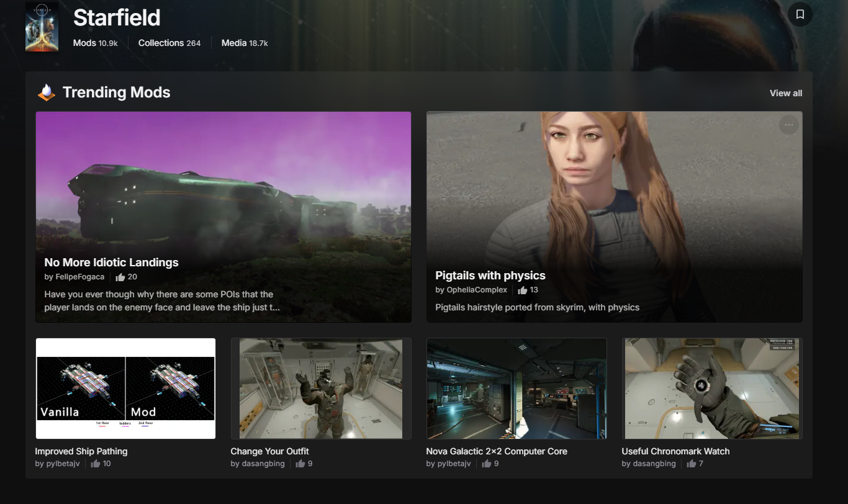Click 'Pigtails hairstyle ported from skyrim' description
Viewport: 848px width, 504px height.
pos(537,307)
